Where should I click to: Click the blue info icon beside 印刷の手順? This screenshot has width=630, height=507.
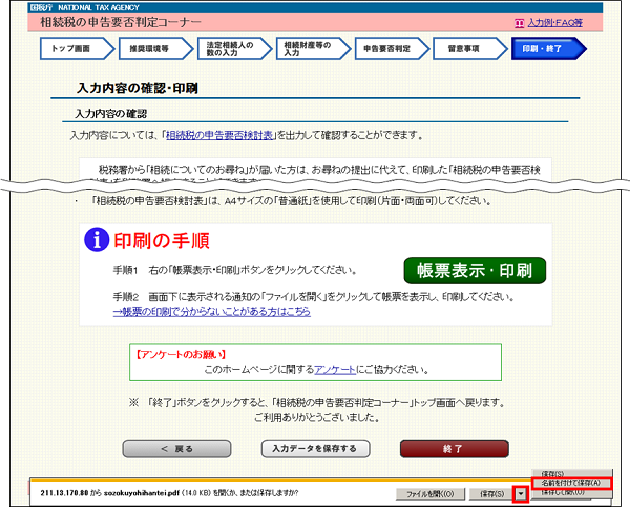(96, 240)
